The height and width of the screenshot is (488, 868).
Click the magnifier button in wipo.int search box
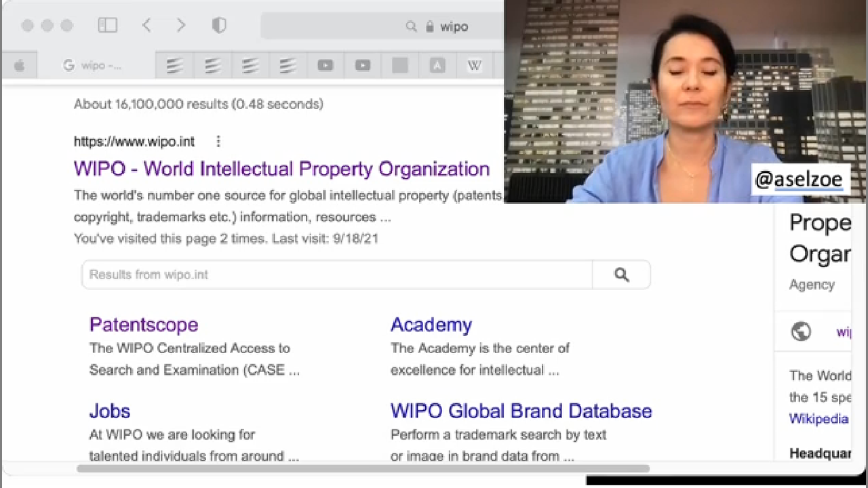(621, 274)
